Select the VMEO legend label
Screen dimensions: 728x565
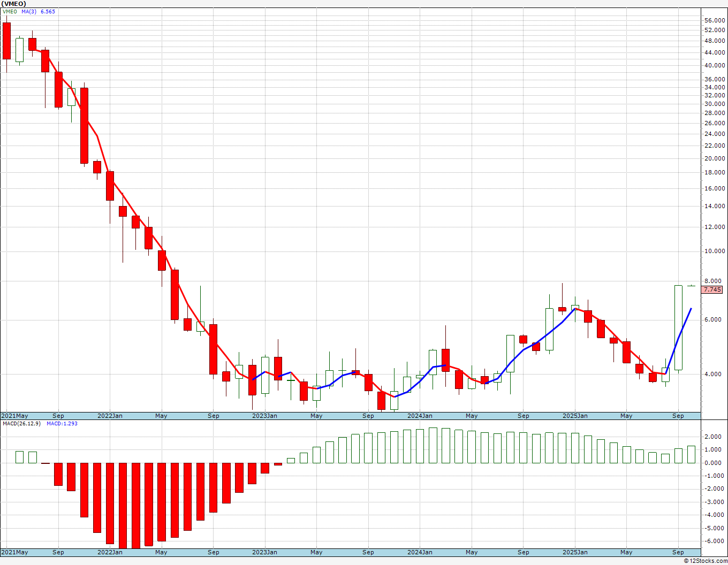tap(10, 11)
